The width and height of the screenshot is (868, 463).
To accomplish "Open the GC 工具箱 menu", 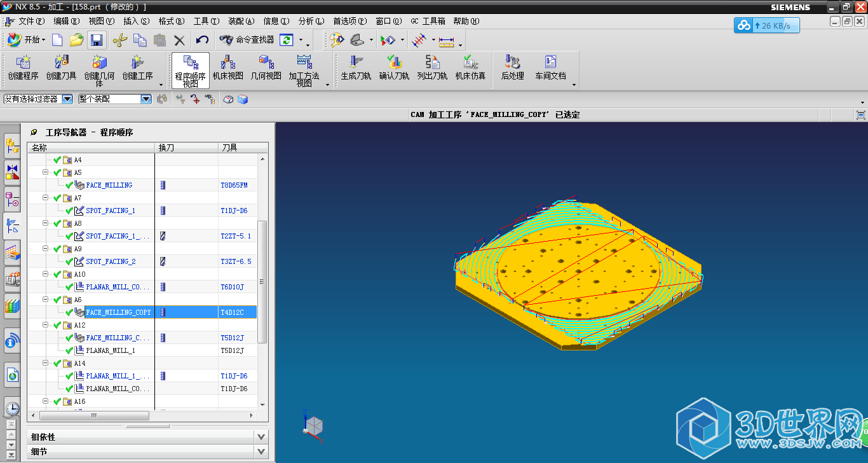I will pyautogui.click(x=428, y=21).
